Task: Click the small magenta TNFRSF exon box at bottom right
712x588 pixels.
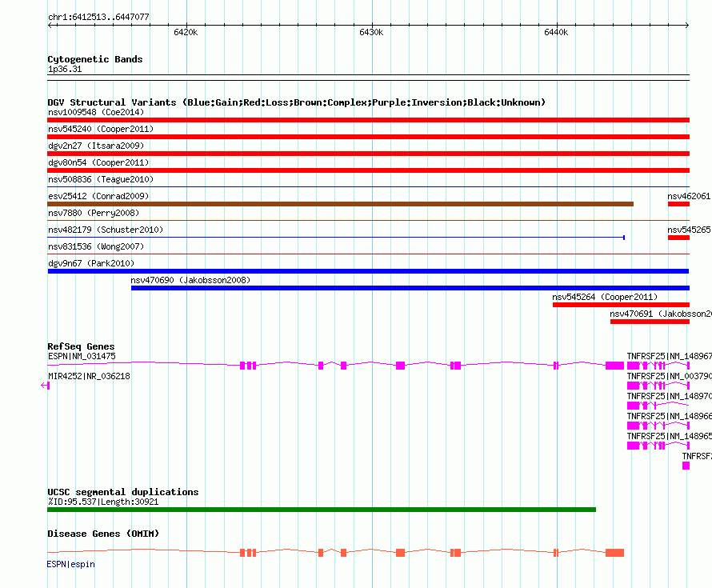Action: coord(686,466)
